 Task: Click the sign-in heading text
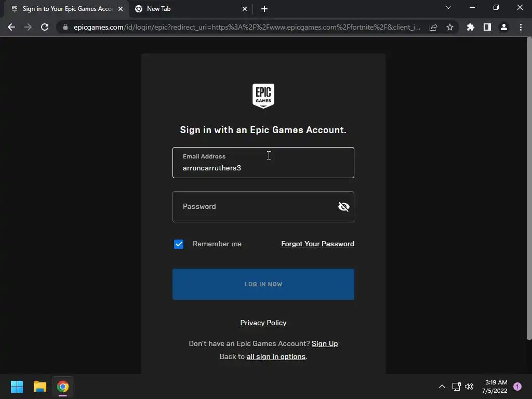point(263,130)
